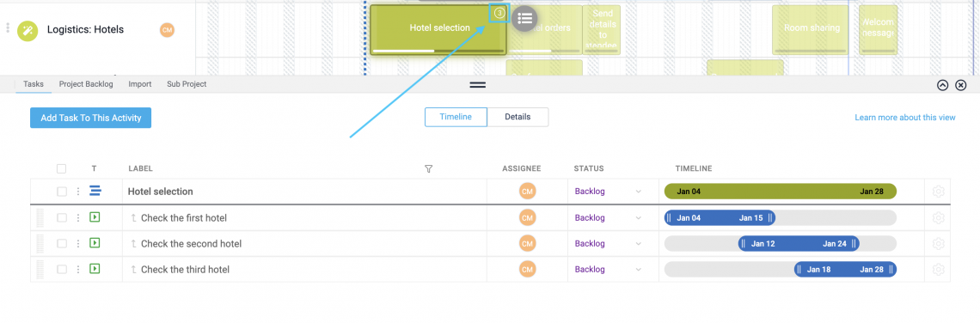Click assignee avatar for Check the third hotel
The width and height of the screenshot is (980, 323).
528,269
